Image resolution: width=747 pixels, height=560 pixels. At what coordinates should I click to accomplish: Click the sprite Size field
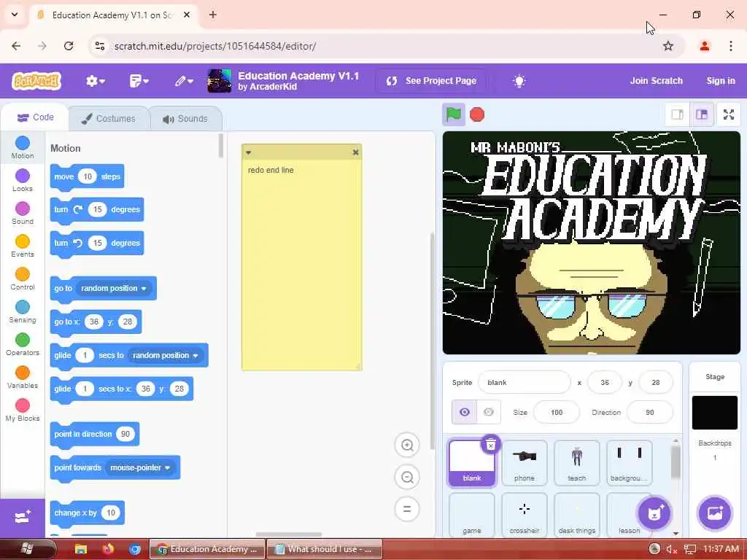coord(557,413)
